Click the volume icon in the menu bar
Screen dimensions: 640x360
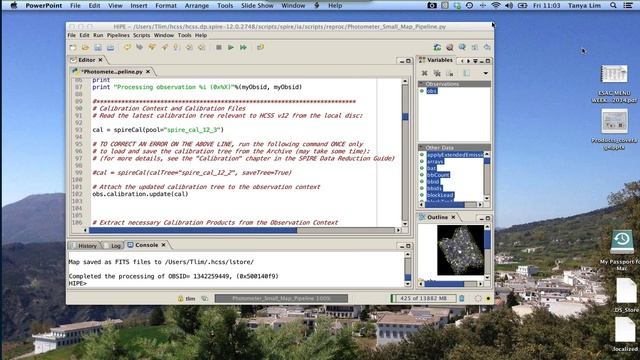[x=509, y=6]
